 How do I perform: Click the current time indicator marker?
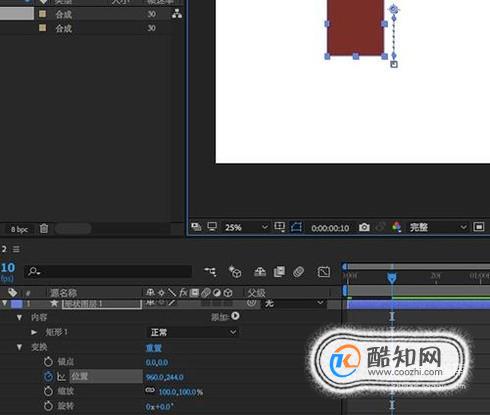coord(392,277)
